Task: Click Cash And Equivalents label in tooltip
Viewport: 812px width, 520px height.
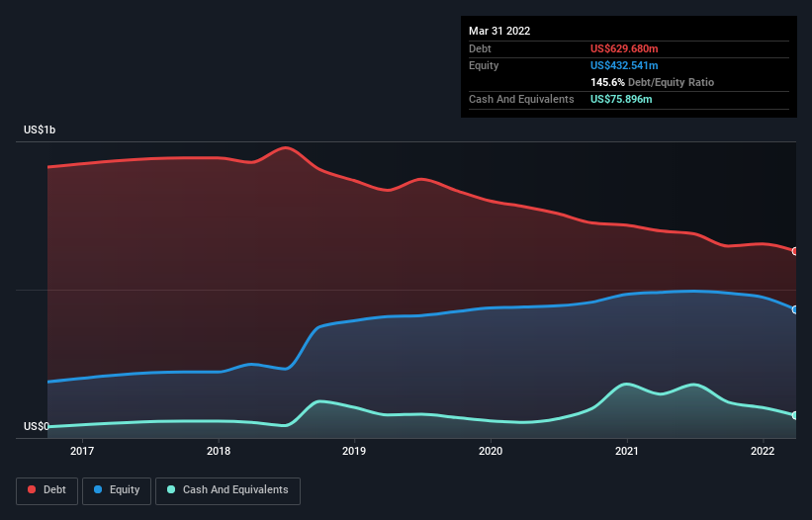Action: point(521,99)
